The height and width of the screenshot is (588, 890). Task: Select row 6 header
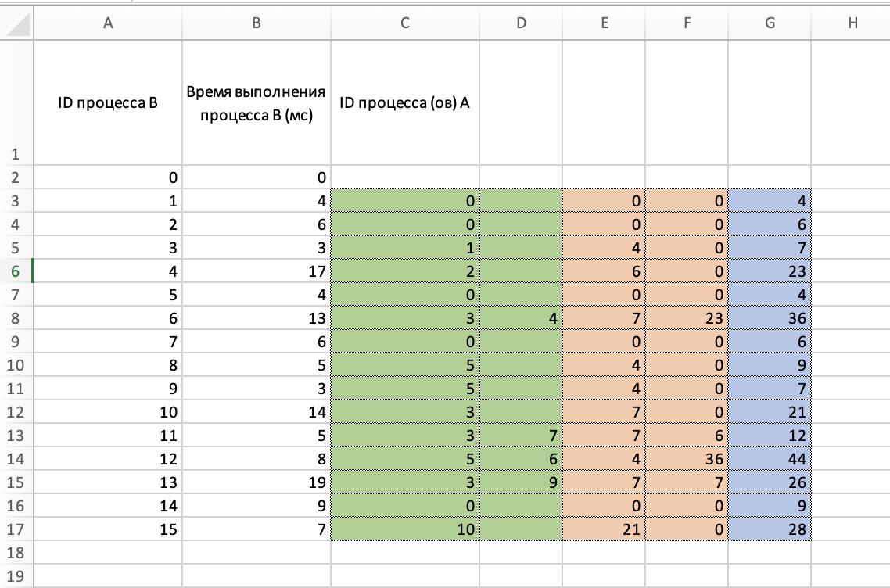(16, 271)
